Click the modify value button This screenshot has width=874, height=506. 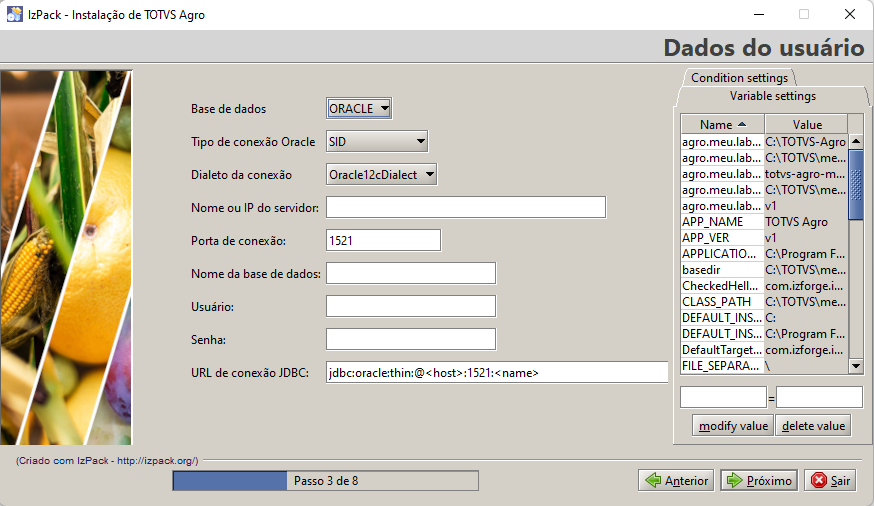pos(733,426)
